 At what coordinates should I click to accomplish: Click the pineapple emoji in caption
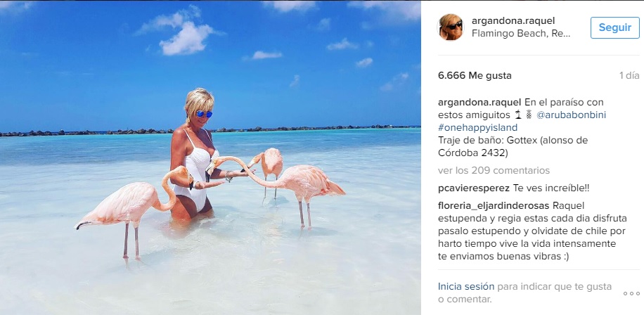pos(529,115)
